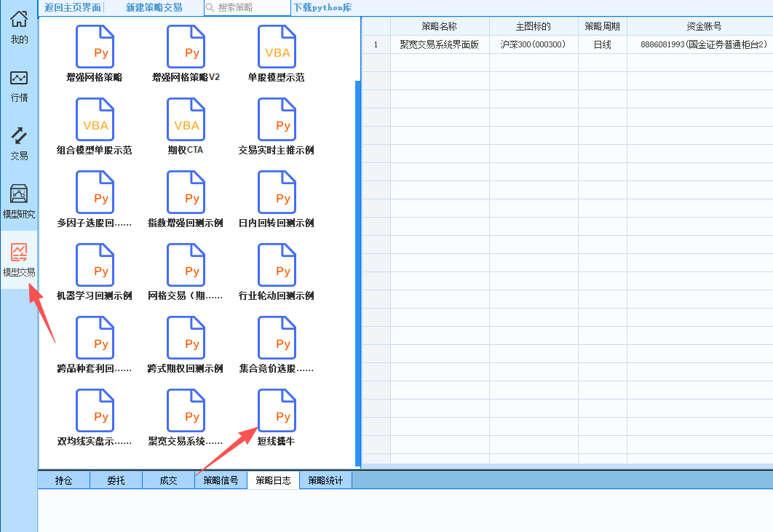This screenshot has width=773, height=532.
Task: Focus the 搜索策略 search field
Action: tap(247, 7)
